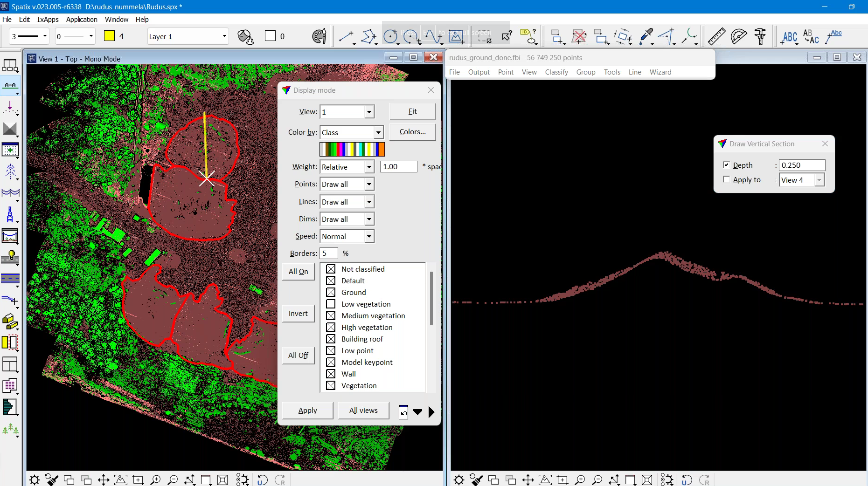Click the Borders percentage input field
Screen dimensions: 868x486
(329, 253)
